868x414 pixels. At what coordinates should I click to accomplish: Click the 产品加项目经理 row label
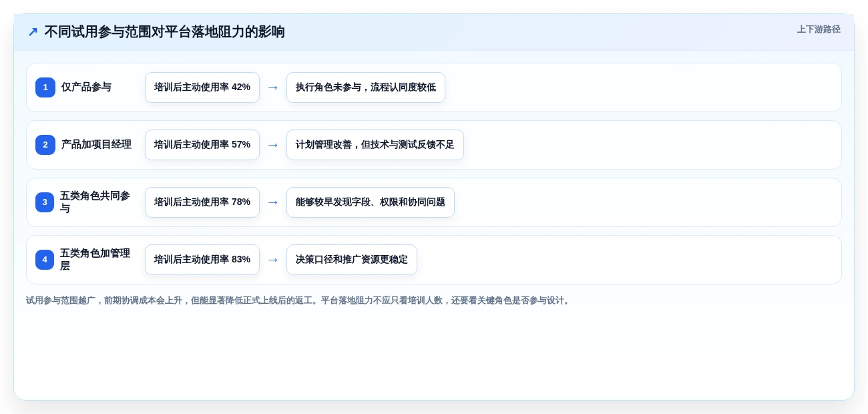click(x=96, y=145)
